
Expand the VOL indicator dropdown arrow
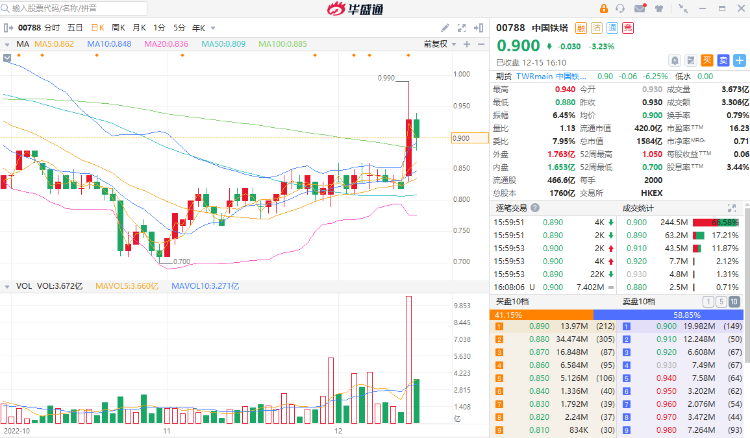(7, 286)
